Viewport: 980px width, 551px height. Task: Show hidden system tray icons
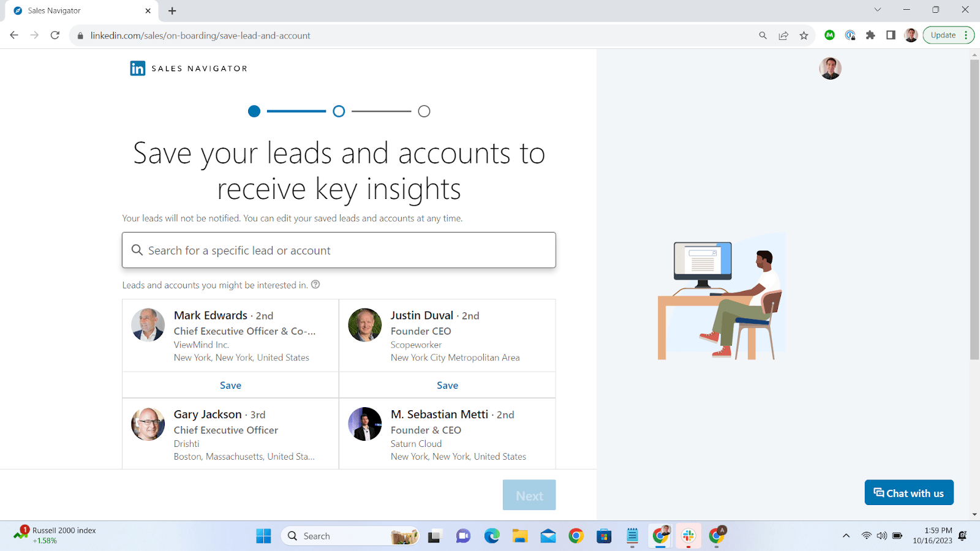pos(846,536)
